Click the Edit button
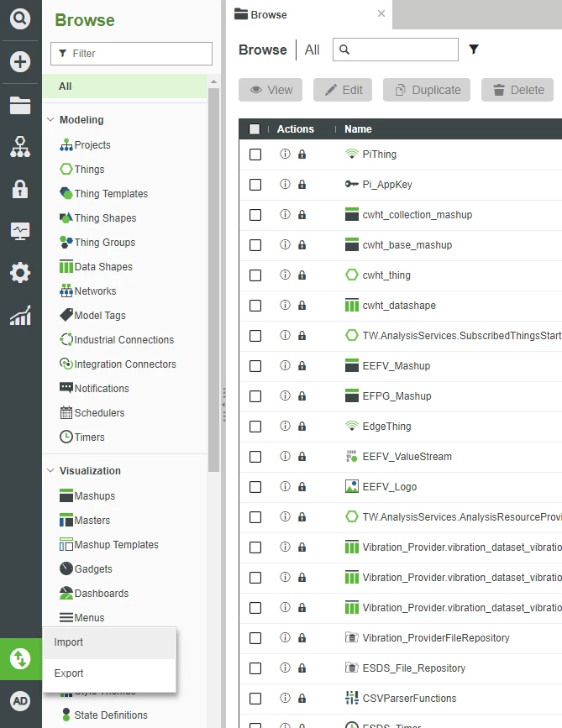This screenshot has height=728, width=562. point(343,90)
